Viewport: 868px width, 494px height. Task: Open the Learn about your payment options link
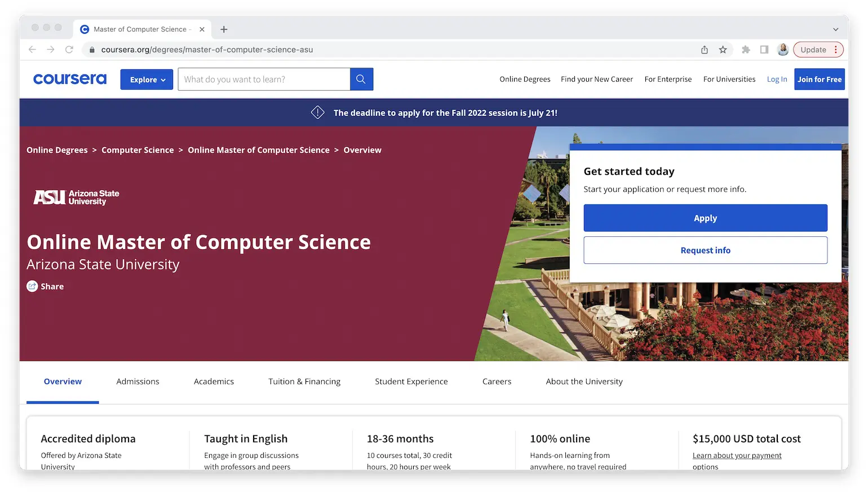click(737, 455)
